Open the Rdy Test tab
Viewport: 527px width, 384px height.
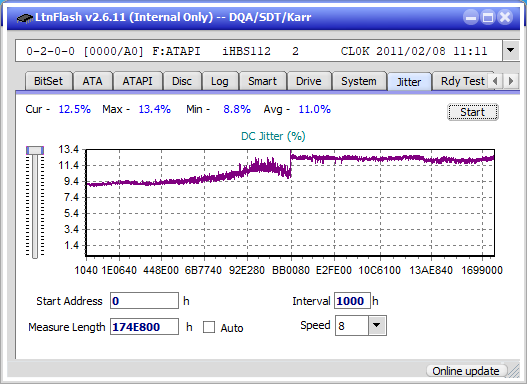tap(462, 81)
